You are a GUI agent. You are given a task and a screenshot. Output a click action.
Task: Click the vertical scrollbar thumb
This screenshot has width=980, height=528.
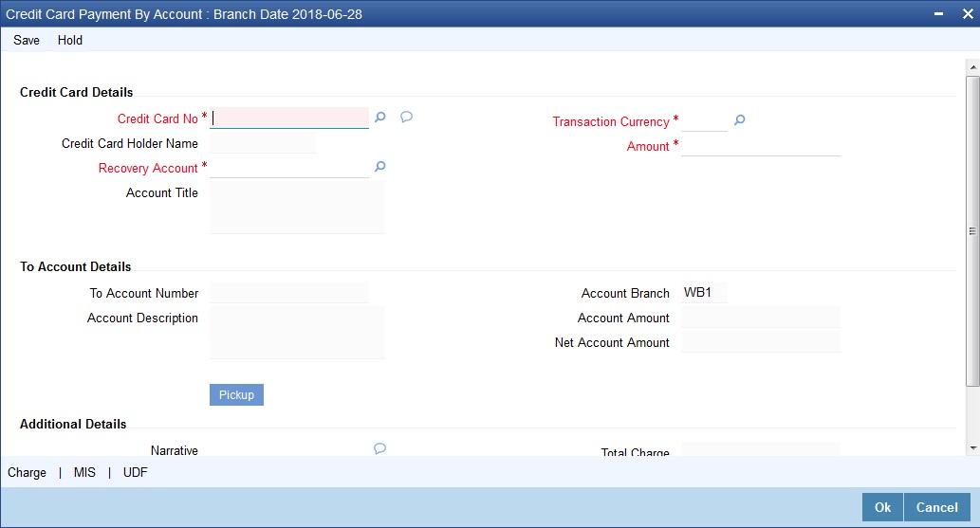pos(972,231)
